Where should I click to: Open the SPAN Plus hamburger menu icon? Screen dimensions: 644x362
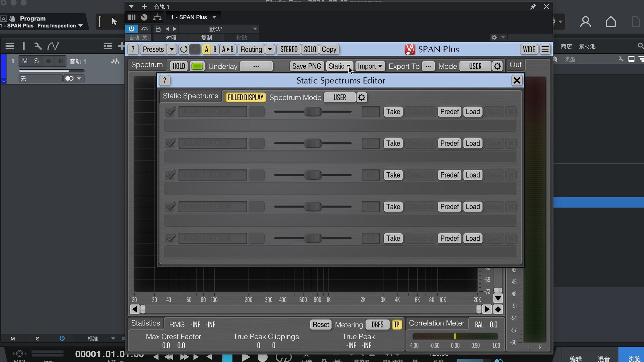pyautogui.click(x=545, y=49)
